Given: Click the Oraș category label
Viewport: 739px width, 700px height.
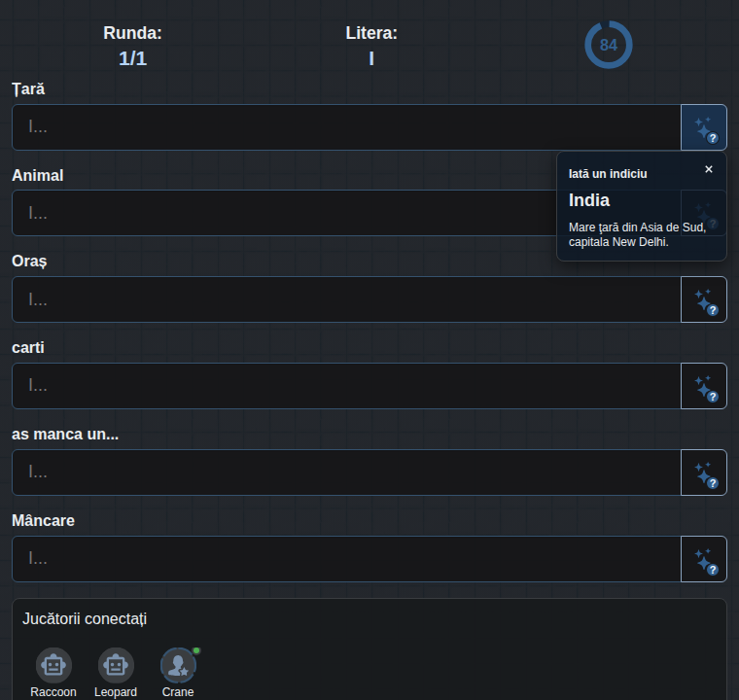Looking at the screenshot, I should [x=29, y=262].
